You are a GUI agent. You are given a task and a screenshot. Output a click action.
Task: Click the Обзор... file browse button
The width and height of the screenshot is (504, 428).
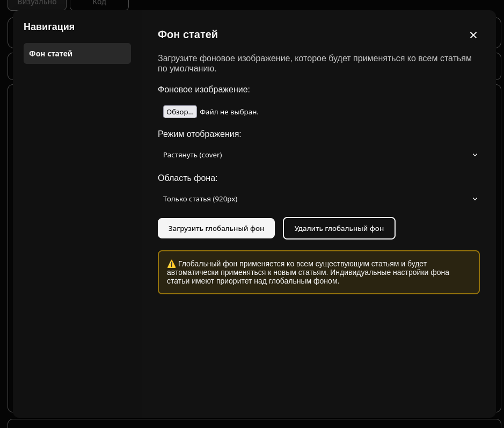tap(180, 112)
